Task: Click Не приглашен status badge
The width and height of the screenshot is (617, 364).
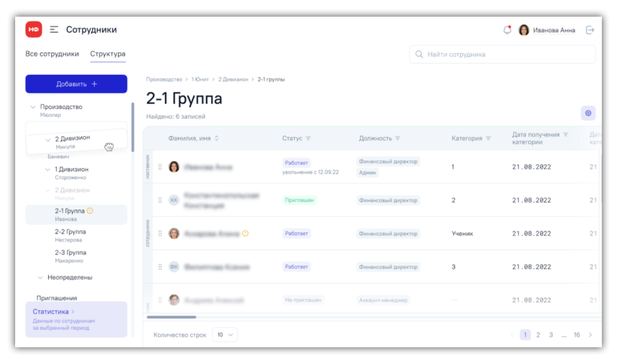Action: (303, 300)
